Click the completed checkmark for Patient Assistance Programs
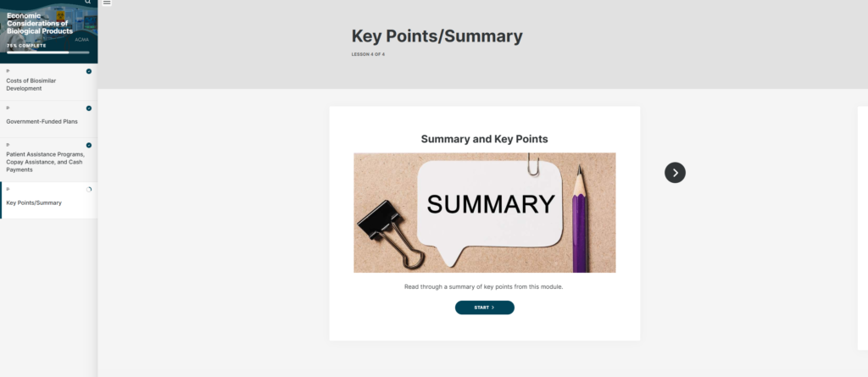The width and height of the screenshot is (868, 377). [89, 145]
